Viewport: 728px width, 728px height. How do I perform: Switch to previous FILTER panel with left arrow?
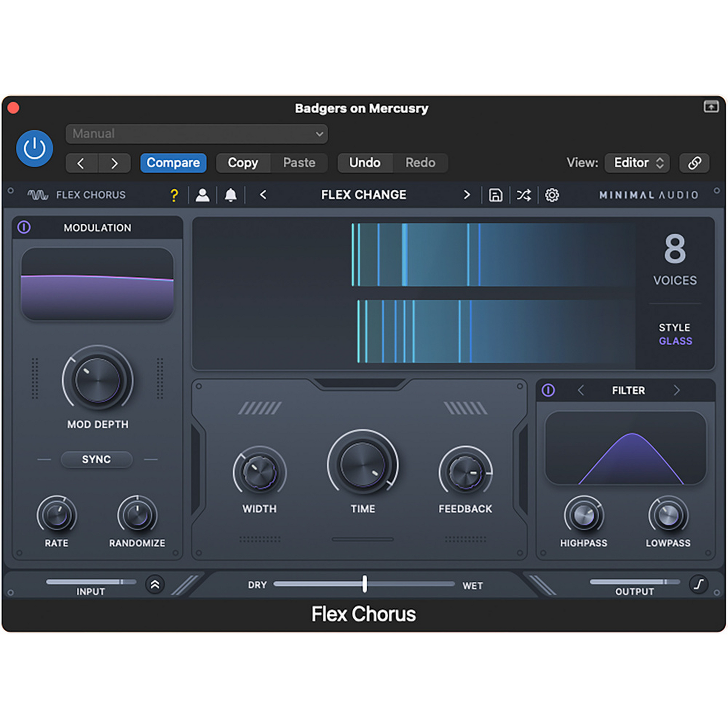click(x=581, y=390)
